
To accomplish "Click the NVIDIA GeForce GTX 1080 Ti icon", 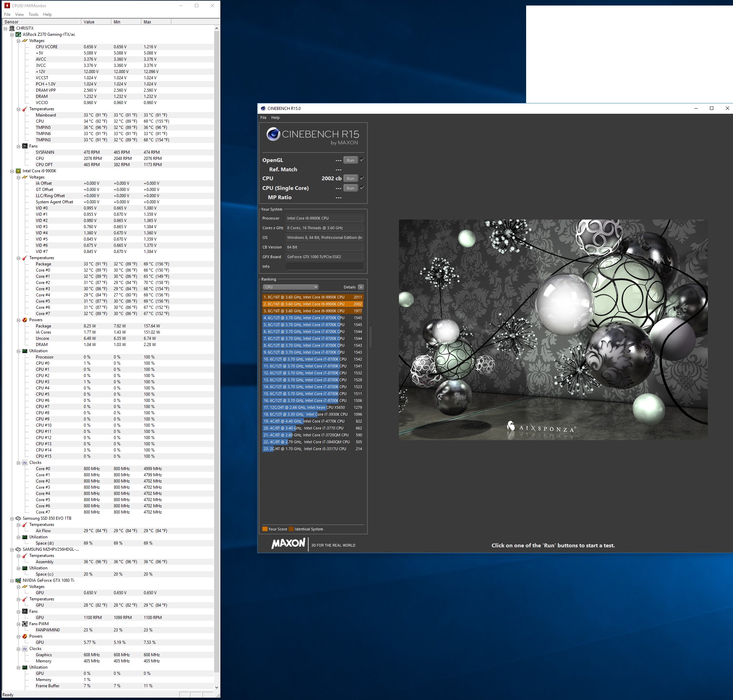I will (18, 580).
